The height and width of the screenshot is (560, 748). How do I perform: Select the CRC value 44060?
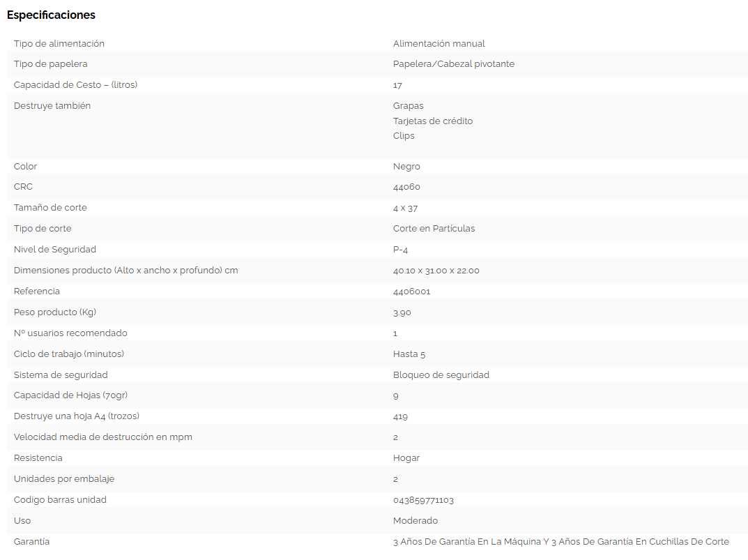(x=406, y=187)
